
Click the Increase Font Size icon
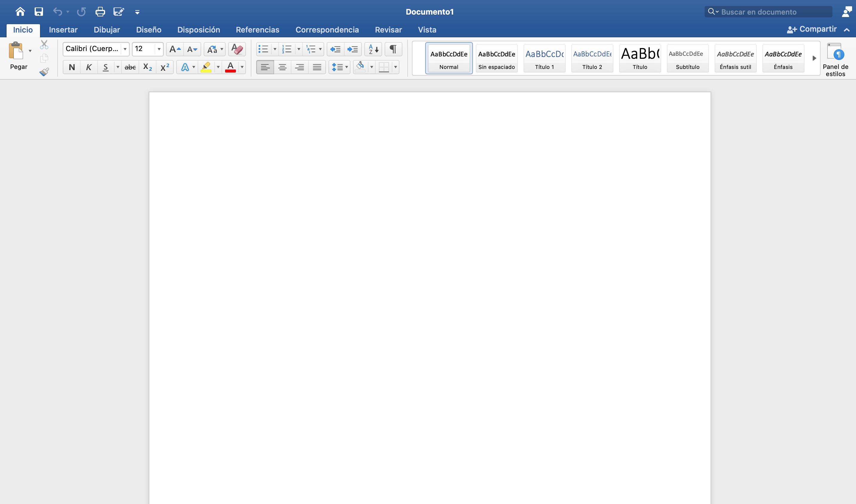click(x=175, y=49)
